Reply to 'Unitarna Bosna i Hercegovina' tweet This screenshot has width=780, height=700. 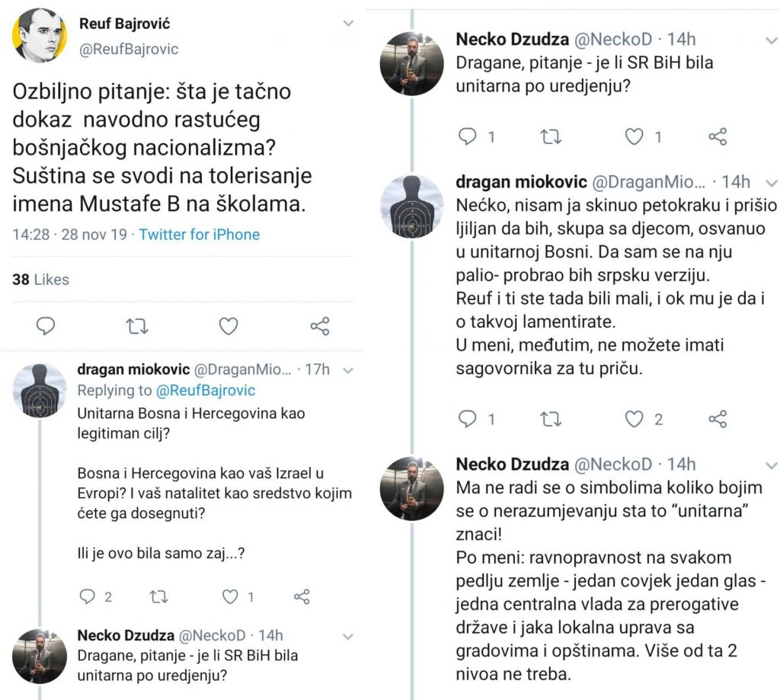(x=88, y=596)
